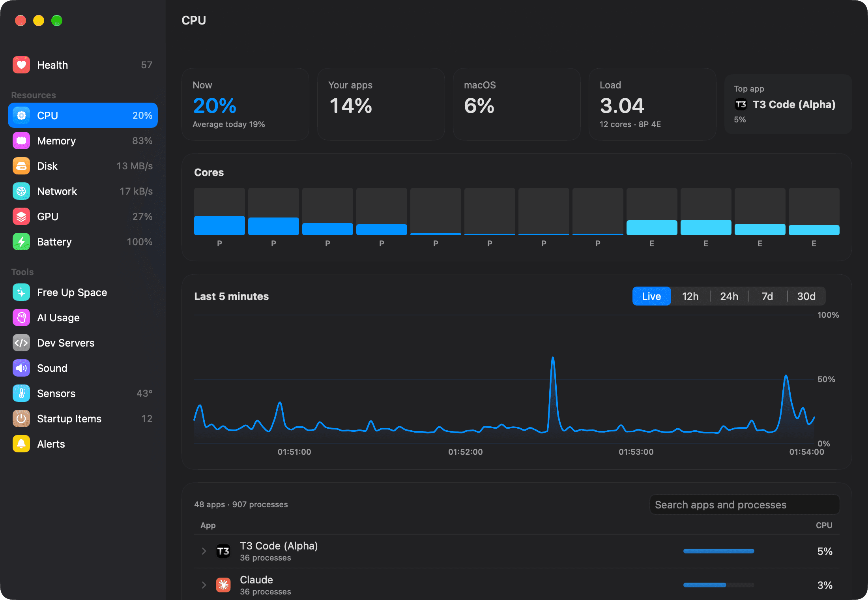868x600 pixels.
Task: Click 'Average today 19%' text
Action: pos(228,124)
